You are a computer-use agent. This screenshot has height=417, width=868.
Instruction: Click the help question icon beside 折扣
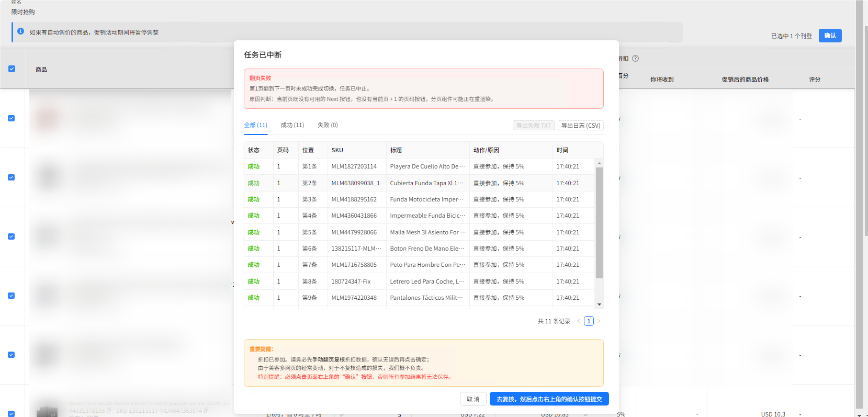635,59
